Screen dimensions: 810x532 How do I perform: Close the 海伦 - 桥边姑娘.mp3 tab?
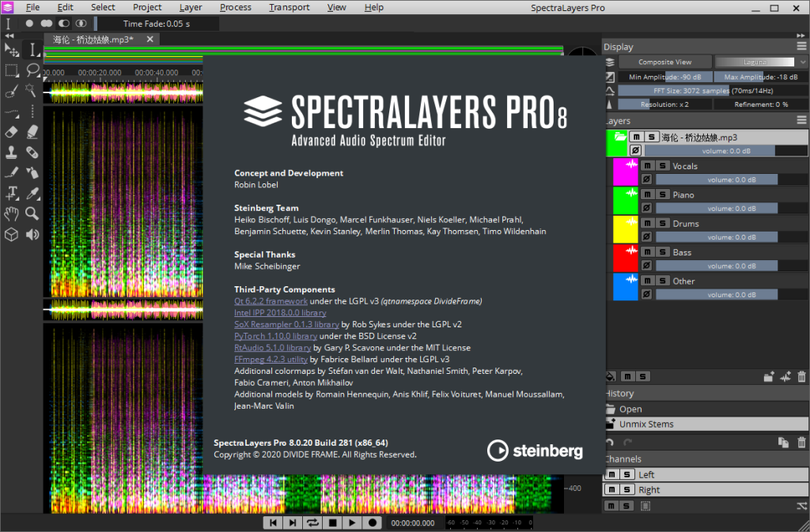pos(150,40)
